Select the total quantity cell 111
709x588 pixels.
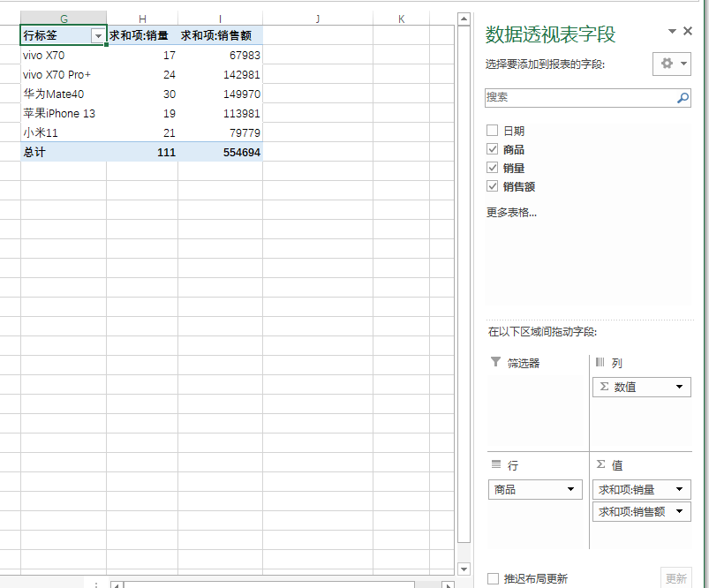coord(142,152)
